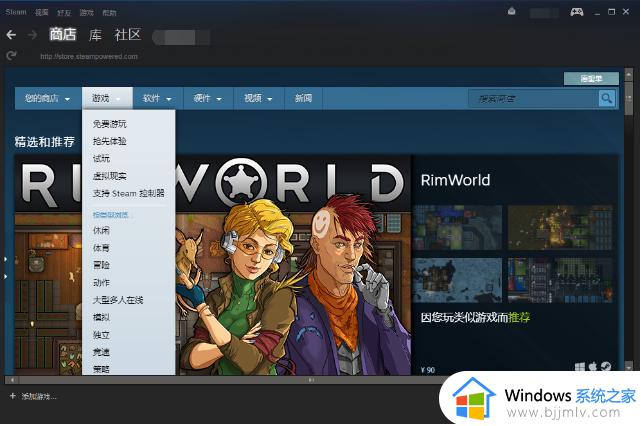Choose the 冒险 genre
641x426 pixels.
[101, 265]
